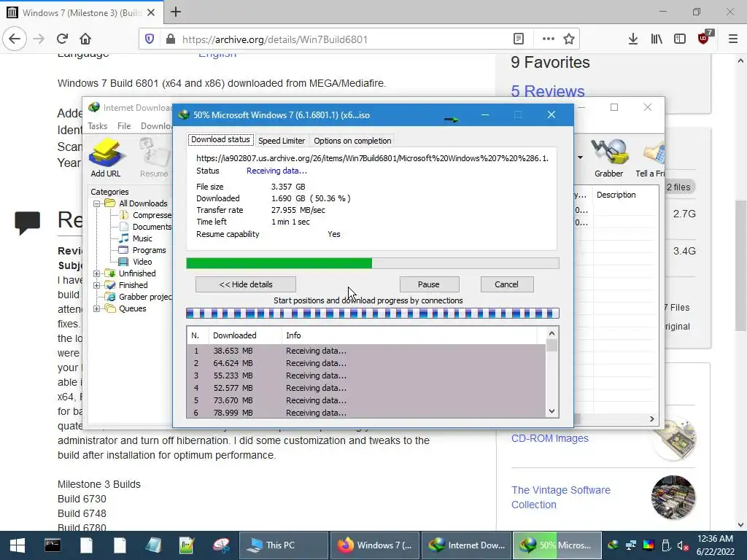Image resolution: width=747 pixels, height=560 pixels.
Task: Expand the Queues category node
Action: 97,308
